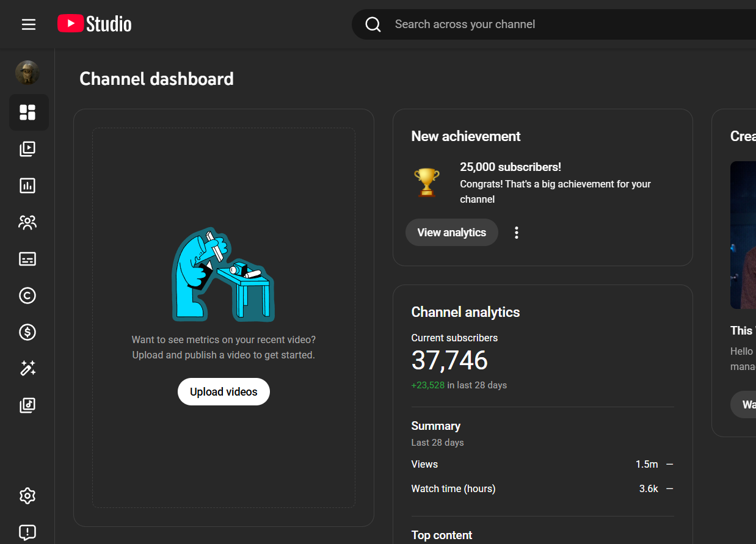Image resolution: width=756 pixels, height=544 pixels.
Task: Open the Subtitles sidebar icon
Action: [27, 259]
